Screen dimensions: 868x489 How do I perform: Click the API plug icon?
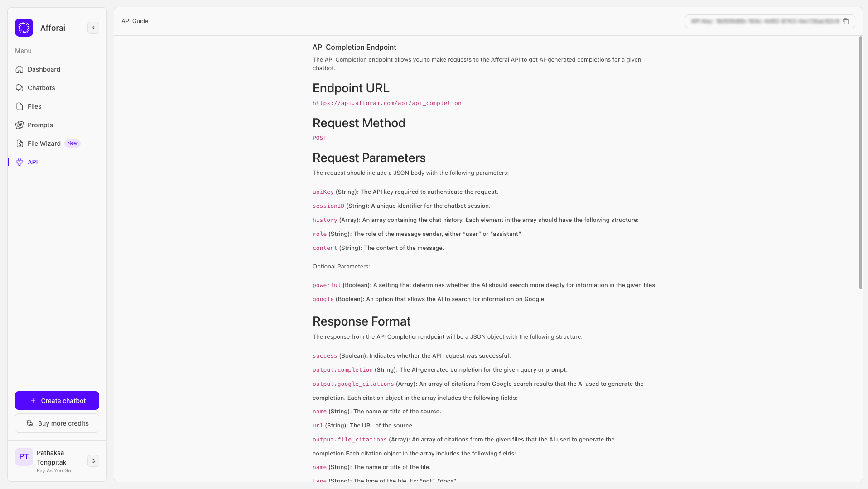click(19, 162)
